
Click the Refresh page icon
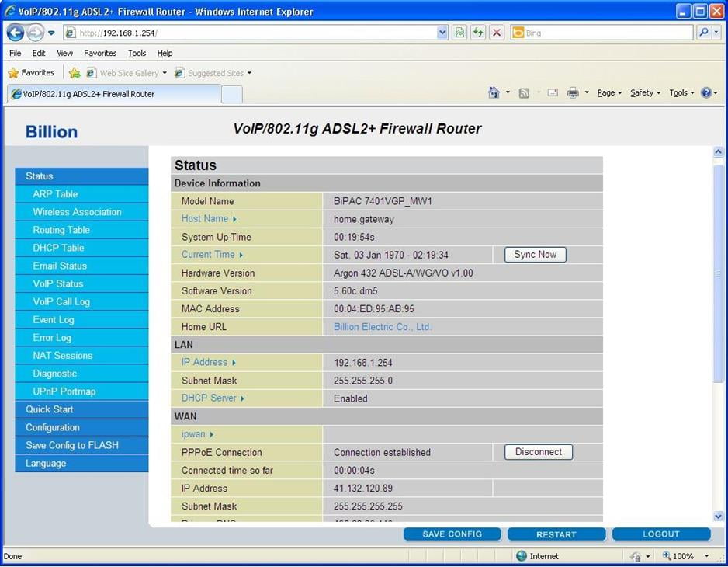point(478,33)
